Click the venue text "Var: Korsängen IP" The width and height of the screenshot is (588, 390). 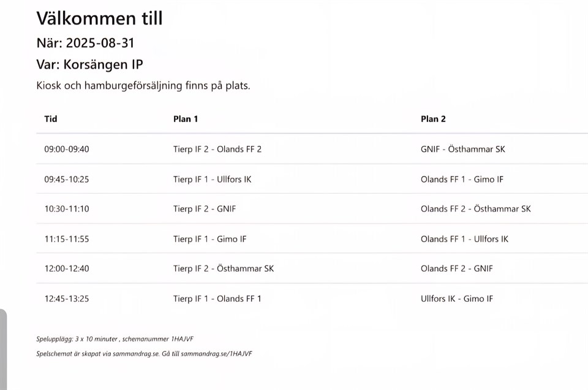point(89,64)
